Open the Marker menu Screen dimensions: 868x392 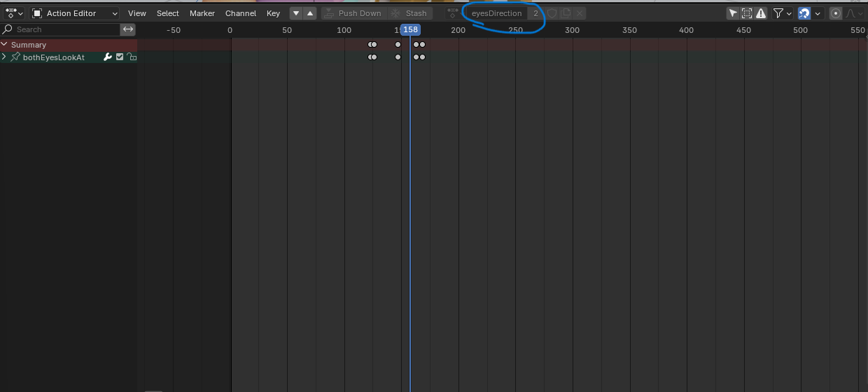coord(202,13)
